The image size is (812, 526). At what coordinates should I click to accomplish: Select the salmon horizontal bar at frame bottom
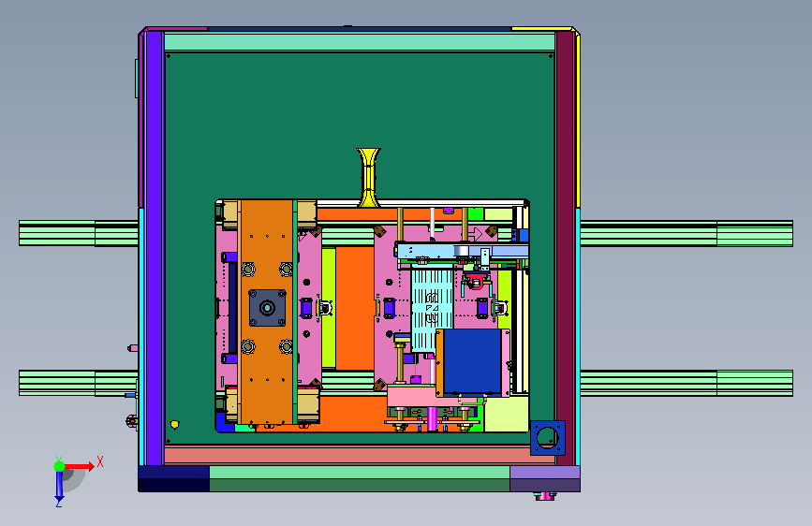(360, 455)
